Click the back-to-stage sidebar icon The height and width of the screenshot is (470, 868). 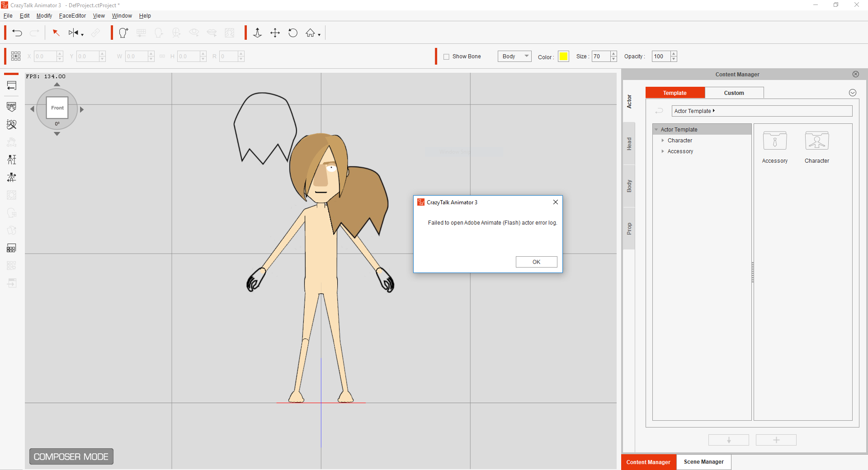coord(12,85)
